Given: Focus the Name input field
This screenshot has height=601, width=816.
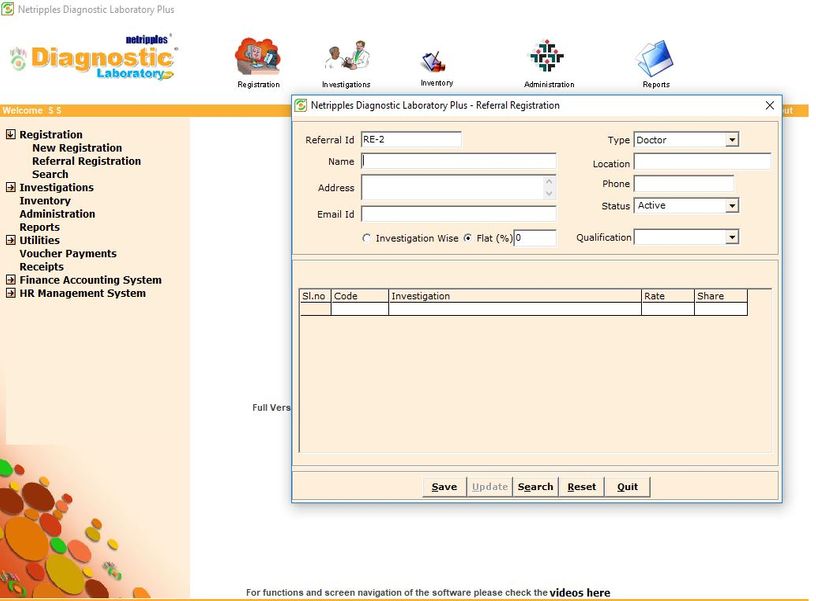Looking at the screenshot, I should pyautogui.click(x=458, y=161).
